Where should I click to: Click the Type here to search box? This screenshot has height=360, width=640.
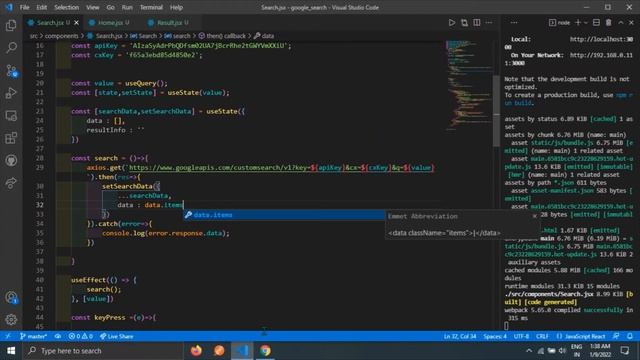[x=104, y=351]
